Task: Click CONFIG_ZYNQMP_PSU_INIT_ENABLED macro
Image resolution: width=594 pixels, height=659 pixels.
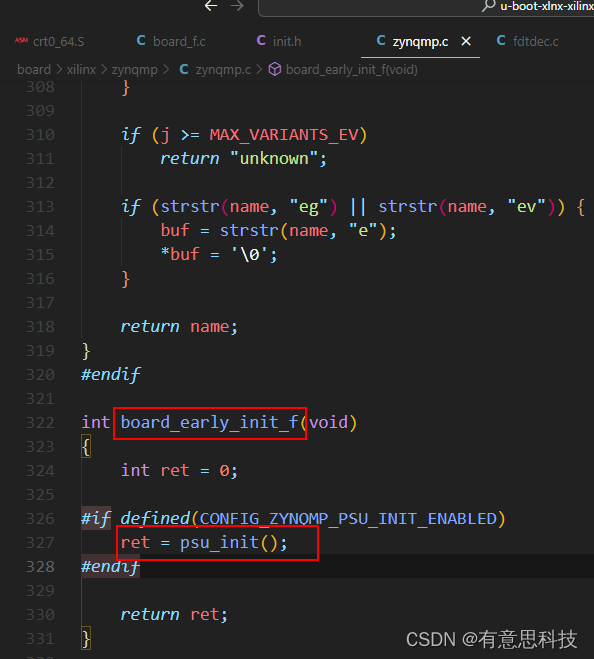Action: (x=348, y=519)
